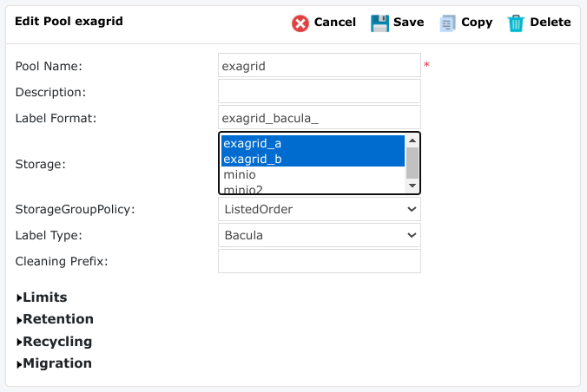Viewport: 587px width, 392px height.
Task: Expand the Migration section
Action: (54, 363)
